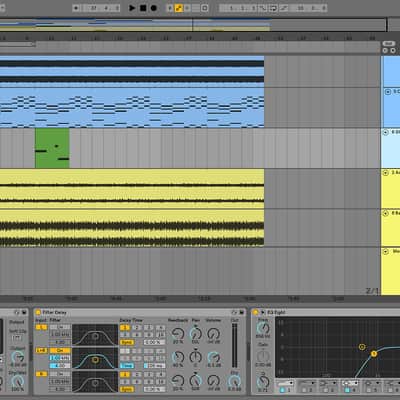The width and height of the screenshot is (400, 400).
Task: Click the L channel filter frequency field
Action: point(60,334)
